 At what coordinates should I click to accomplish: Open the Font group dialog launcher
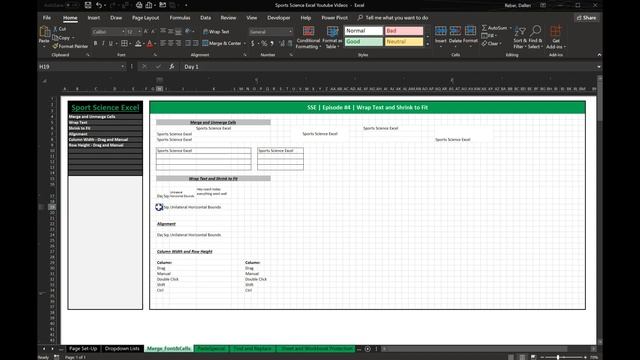[x=155, y=55]
